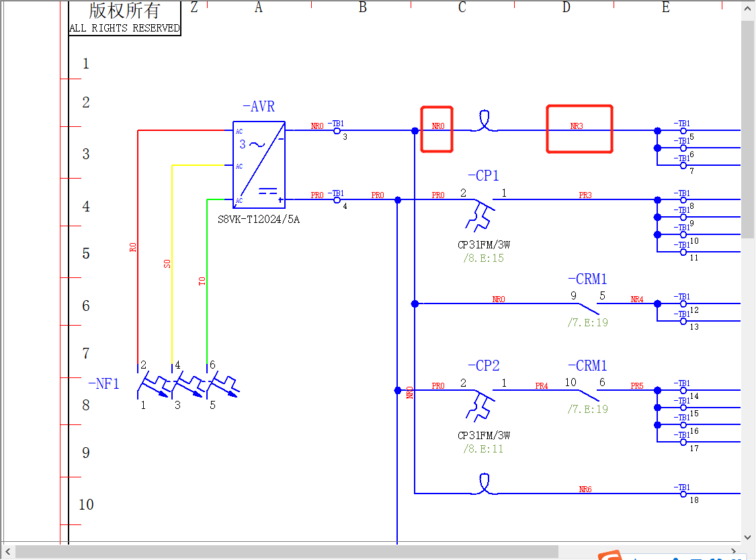Click the loop symbol between NR0 and NR3

pos(484,122)
